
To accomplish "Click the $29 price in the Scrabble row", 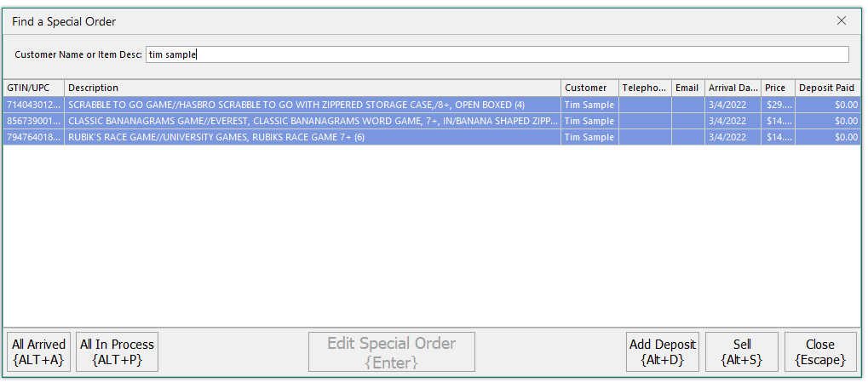I will [778, 105].
